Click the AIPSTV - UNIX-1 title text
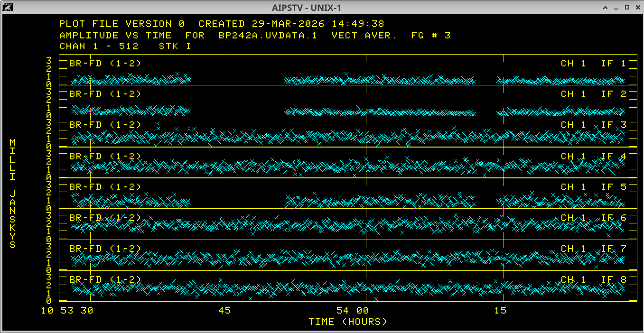 point(307,8)
